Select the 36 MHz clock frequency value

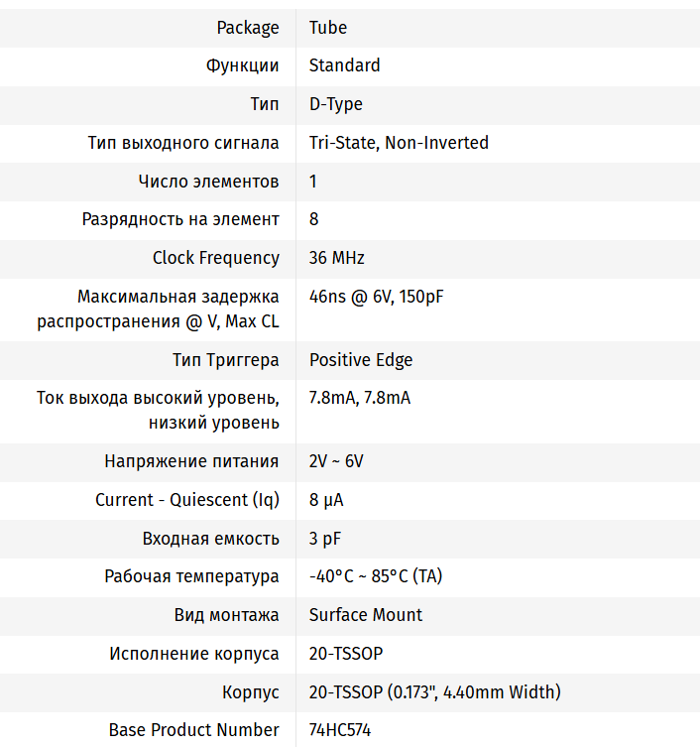point(336,258)
